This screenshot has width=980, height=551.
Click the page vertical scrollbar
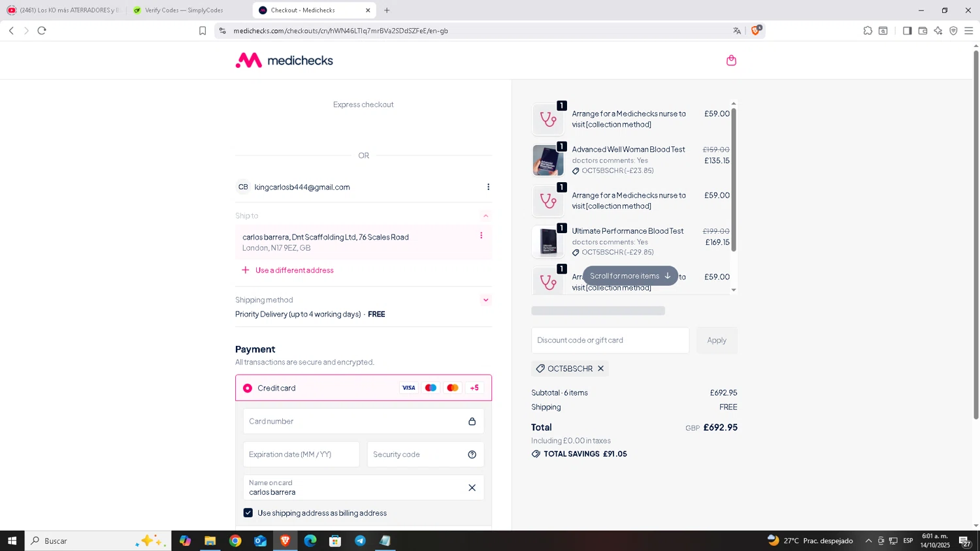tap(976, 235)
